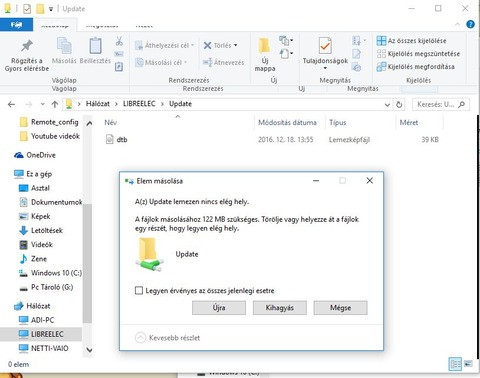Select NETTI-VAIO network computer
Image resolution: width=480 pixels, height=378 pixels.
(43, 348)
